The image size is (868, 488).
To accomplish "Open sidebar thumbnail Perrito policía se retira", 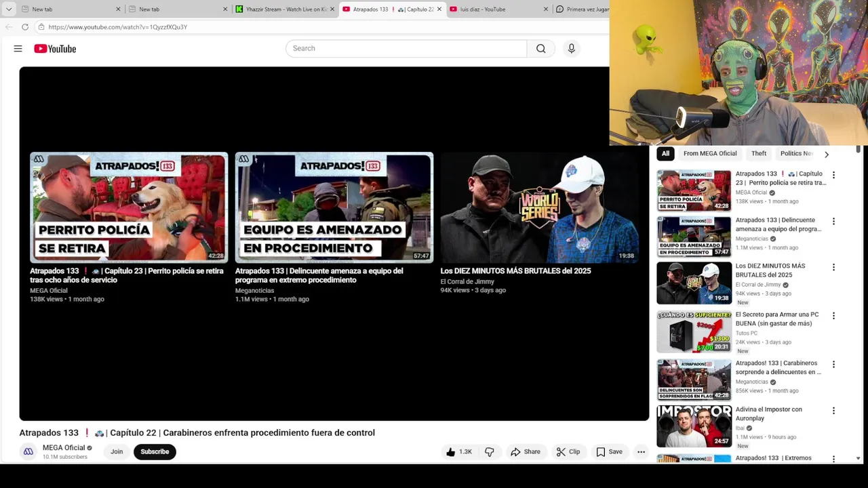I will pyautogui.click(x=694, y=190).
